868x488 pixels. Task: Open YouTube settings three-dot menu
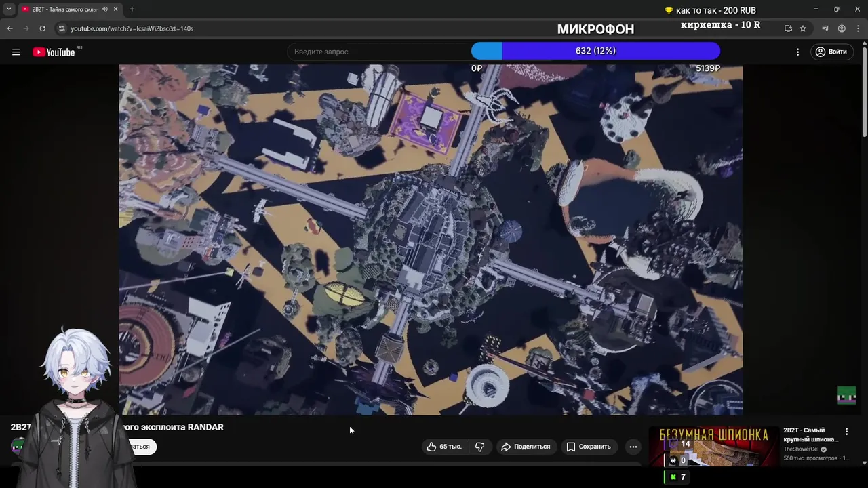coord(797,52)
